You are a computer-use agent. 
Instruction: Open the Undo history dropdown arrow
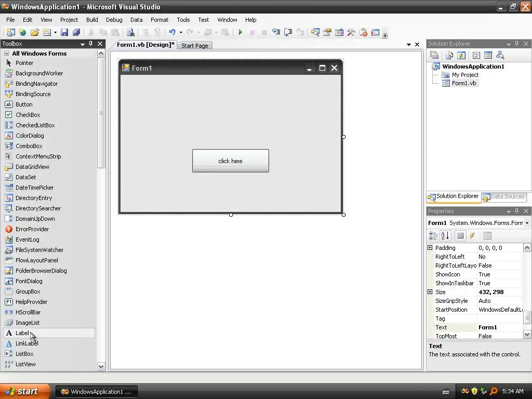(x=181, y=33)
